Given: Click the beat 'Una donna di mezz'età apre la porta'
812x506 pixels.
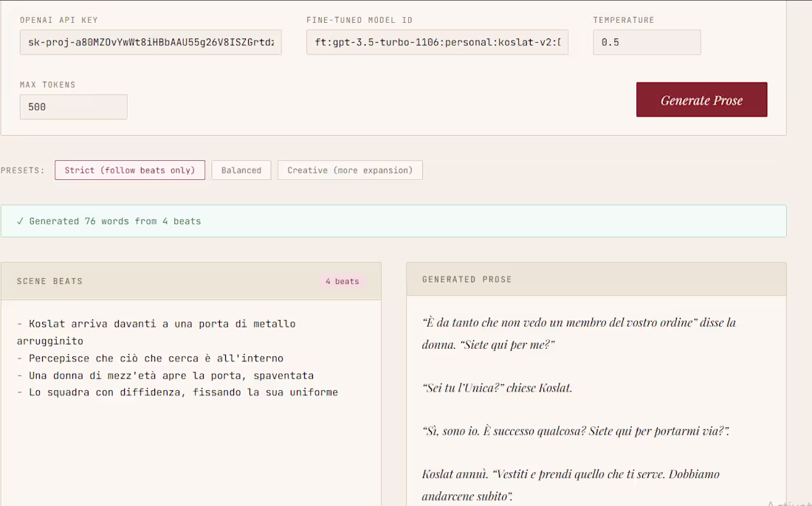Looking at the screenshot, I should 165,375.
